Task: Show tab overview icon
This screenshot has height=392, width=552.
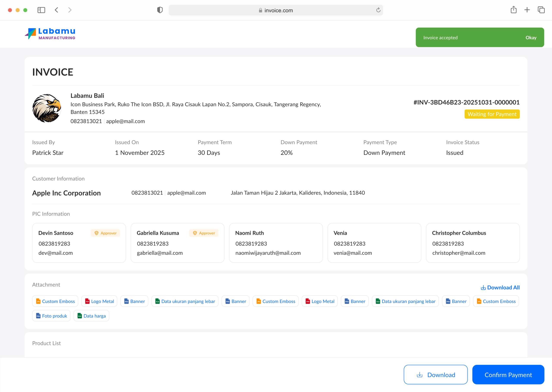Action: pos(541,10)
